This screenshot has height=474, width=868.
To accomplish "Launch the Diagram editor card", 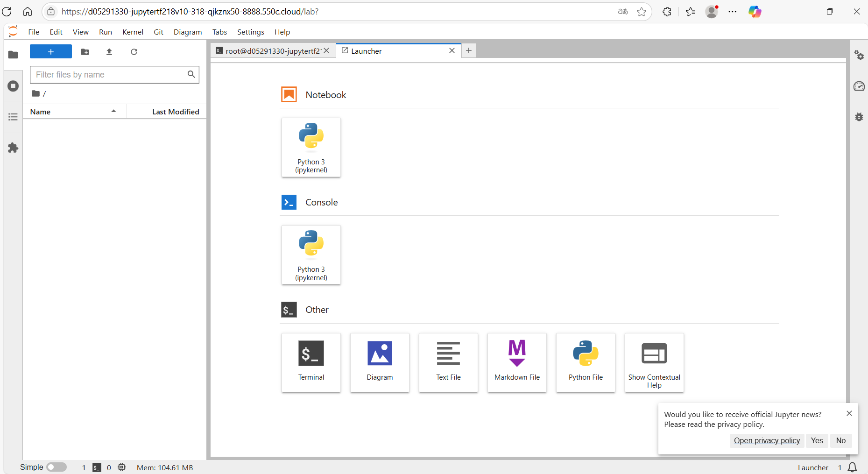I will [x=380, y=362].
